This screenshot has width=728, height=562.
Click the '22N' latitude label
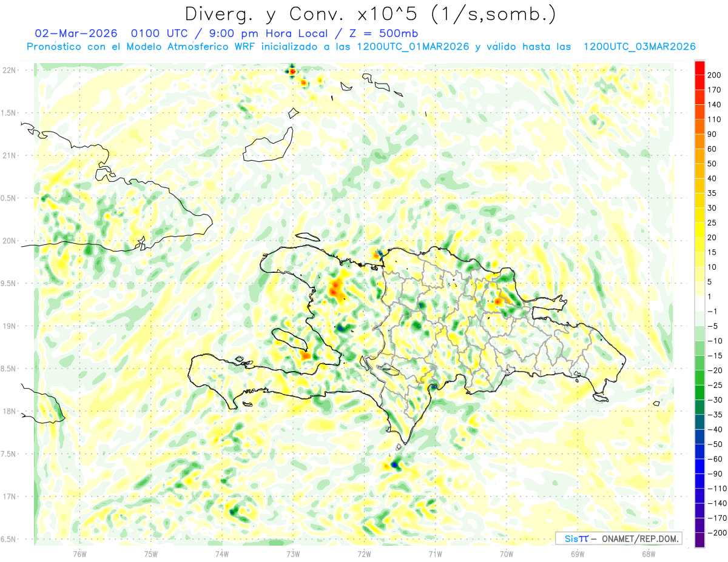pos(8,70)
